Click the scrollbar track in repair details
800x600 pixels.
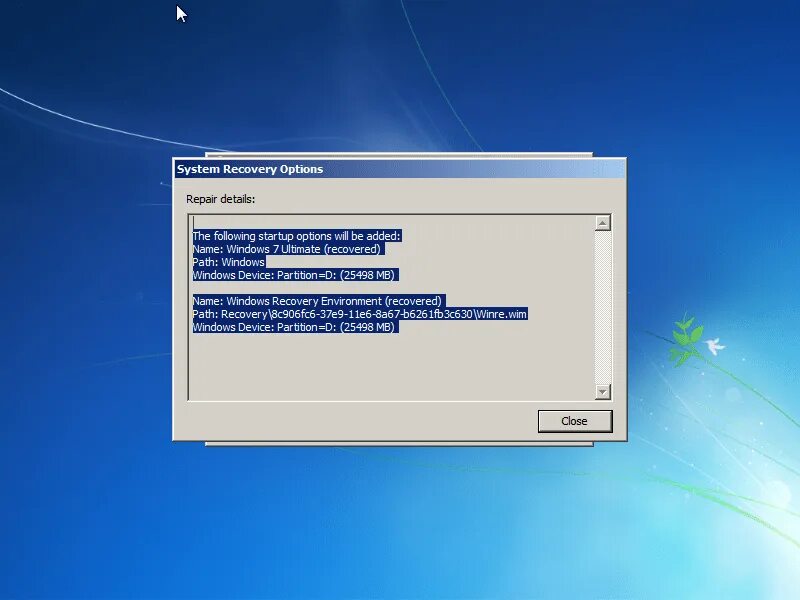pyautogui.click(x=603, y=307)
